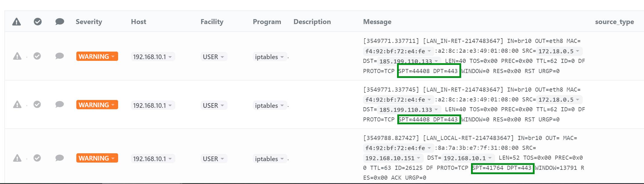Click comment bubble icon on third row

coord(59,158)
